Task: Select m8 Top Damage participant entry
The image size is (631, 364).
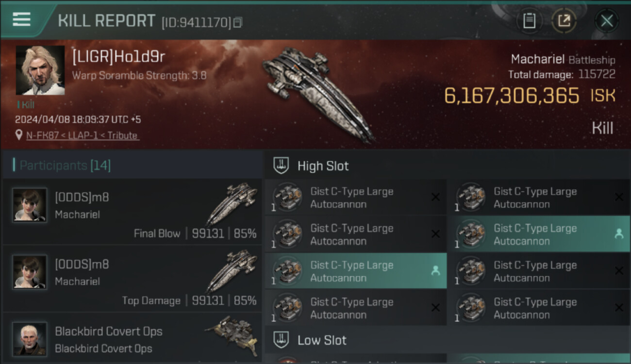Action: tap(132, 279)
